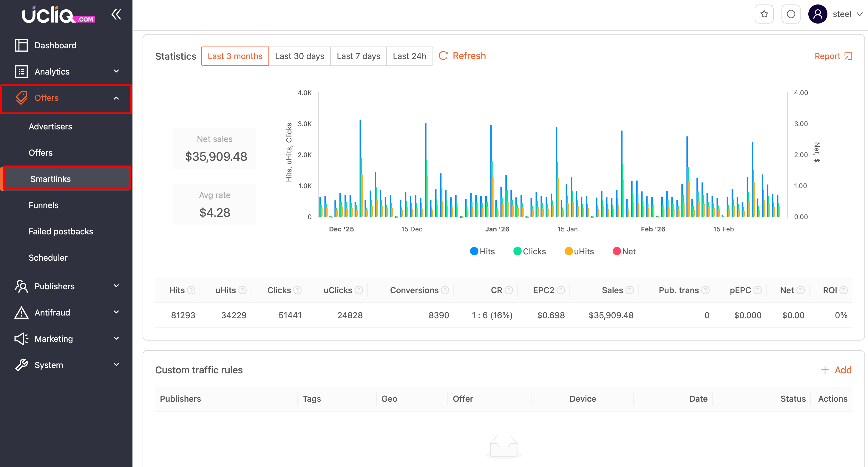Expand the Analytics menu chevron
This screenshot has width=868, height=467.
116,72
